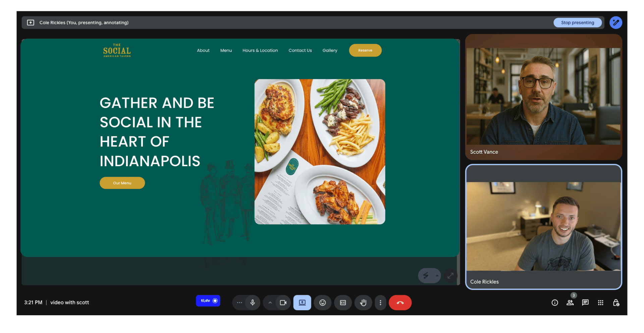Expand the presentation to full screen

pos(450,276)
